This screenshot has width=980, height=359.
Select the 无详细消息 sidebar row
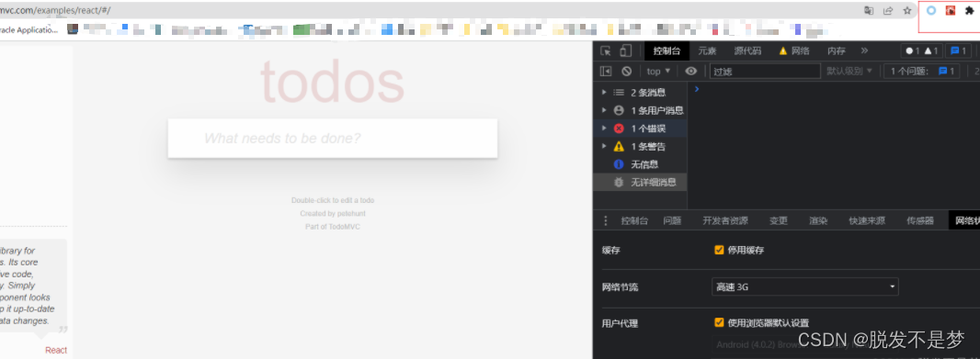click(x=640, y=183)
